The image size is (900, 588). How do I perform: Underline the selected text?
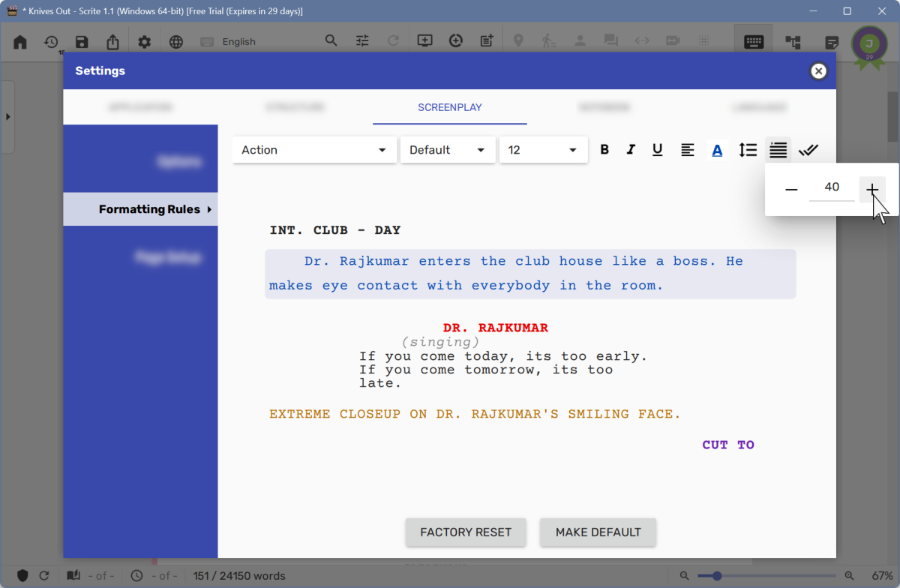657,149
